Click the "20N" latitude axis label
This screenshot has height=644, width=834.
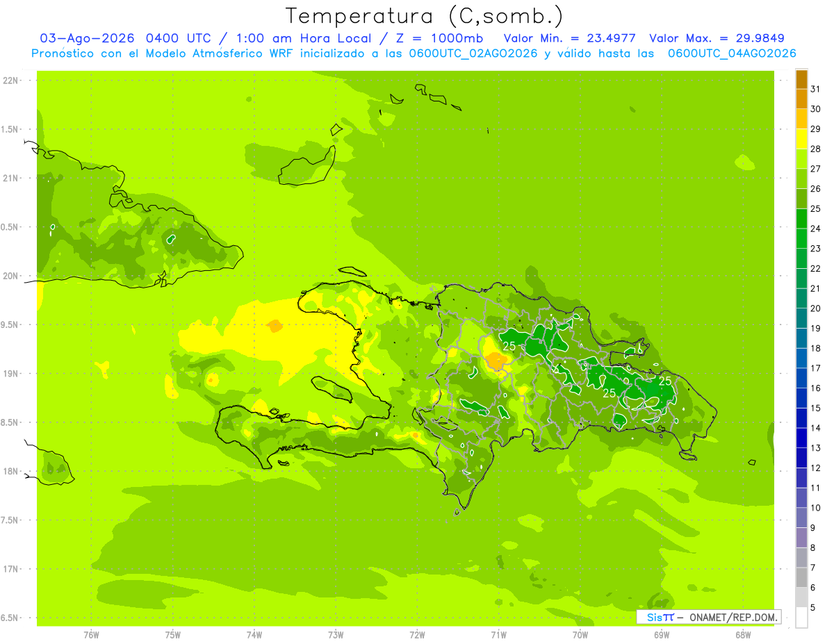click(11, 276)
